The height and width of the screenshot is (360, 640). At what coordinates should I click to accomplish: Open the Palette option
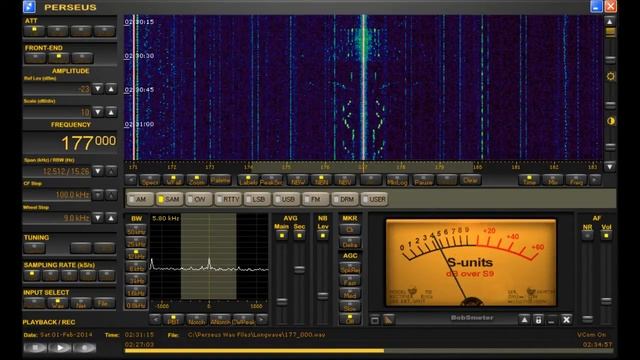click(x=220, y=180)
